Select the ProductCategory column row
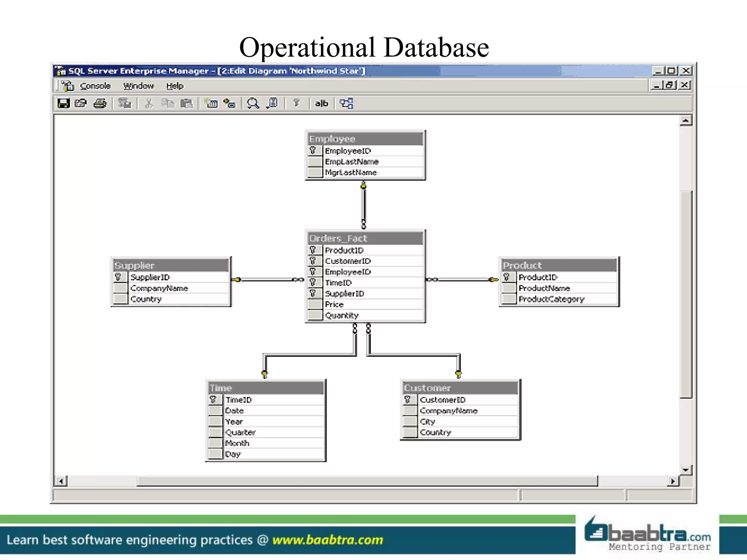This screenshot has height=560, width=747. pos(559,299)
